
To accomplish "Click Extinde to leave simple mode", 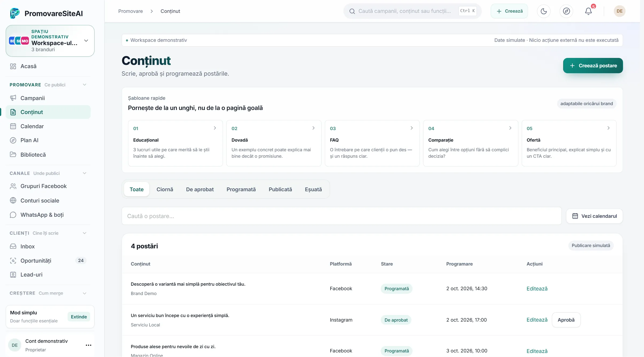I will [79, 317].
